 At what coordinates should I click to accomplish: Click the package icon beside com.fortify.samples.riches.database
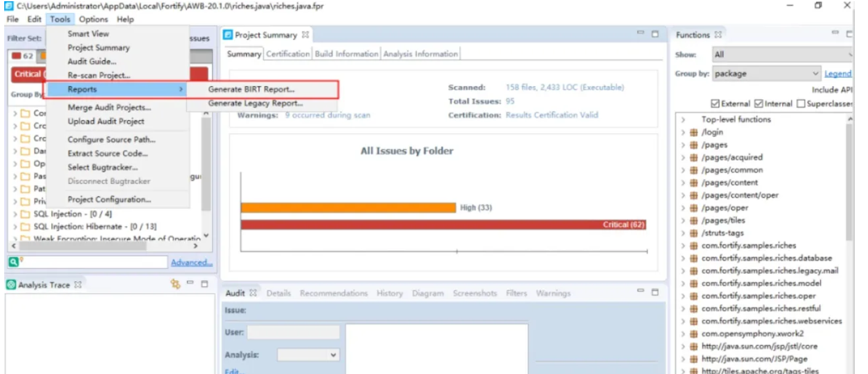(x=694, y=258)
